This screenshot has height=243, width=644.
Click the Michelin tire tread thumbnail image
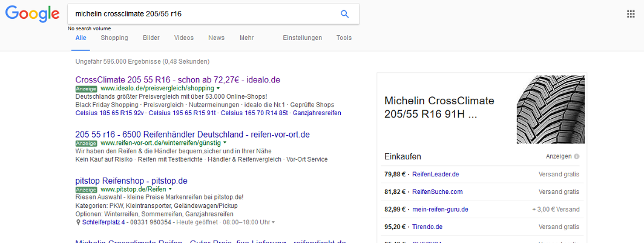pos(550,109)
